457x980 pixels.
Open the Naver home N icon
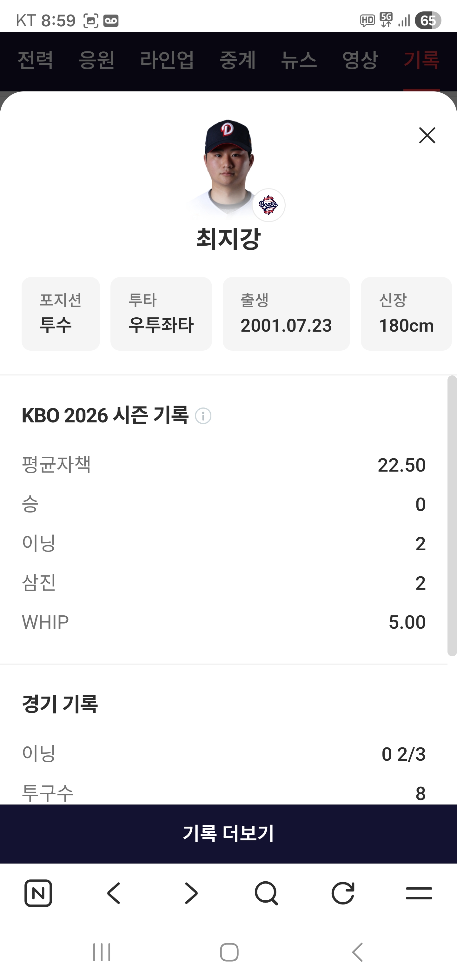pyautogui.click(x=38, y=893)
